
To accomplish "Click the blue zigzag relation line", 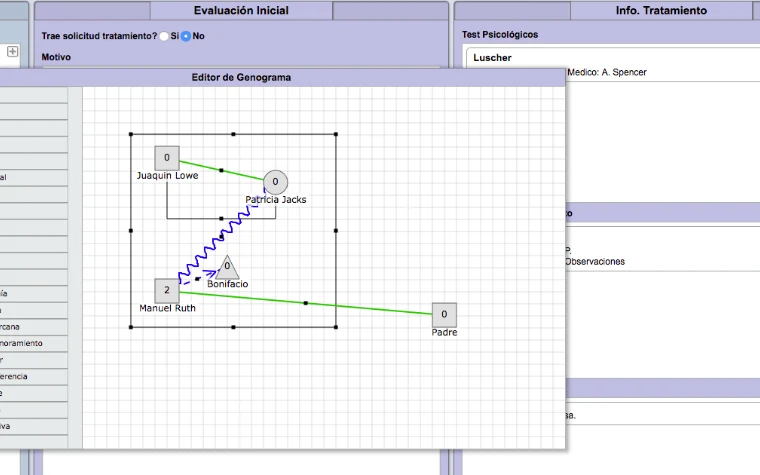I will [x=222, y=236].
